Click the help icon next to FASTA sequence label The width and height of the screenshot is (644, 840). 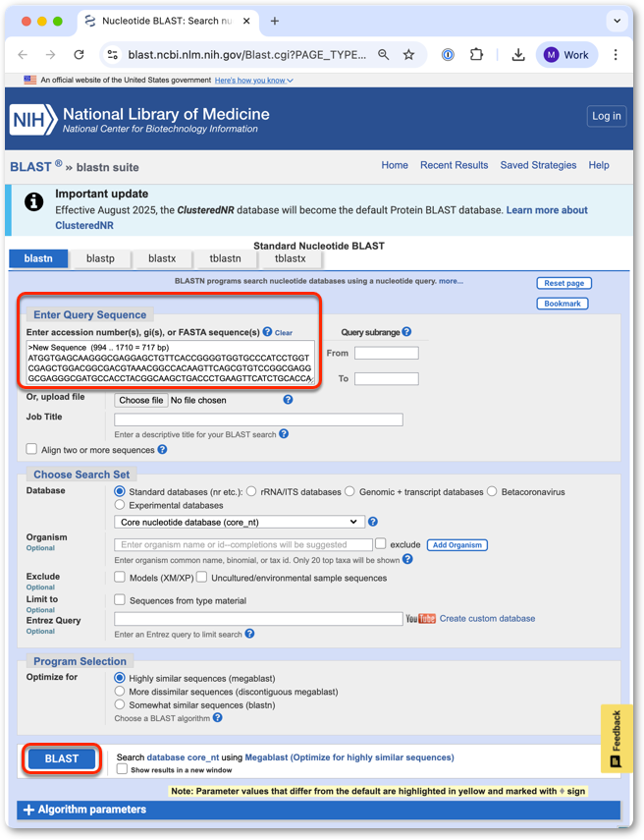pyautogui.click(x=267, y=332)
